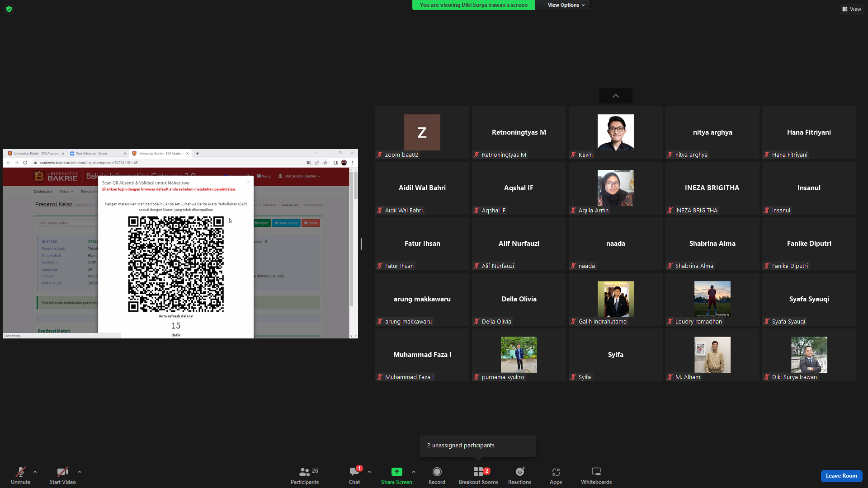
Task: Open the three-dot menu in shared browser
Action: point(353,163)
